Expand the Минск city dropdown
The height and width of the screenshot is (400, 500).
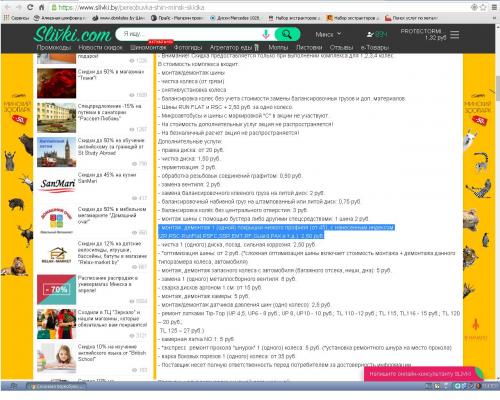click(328, 34)
